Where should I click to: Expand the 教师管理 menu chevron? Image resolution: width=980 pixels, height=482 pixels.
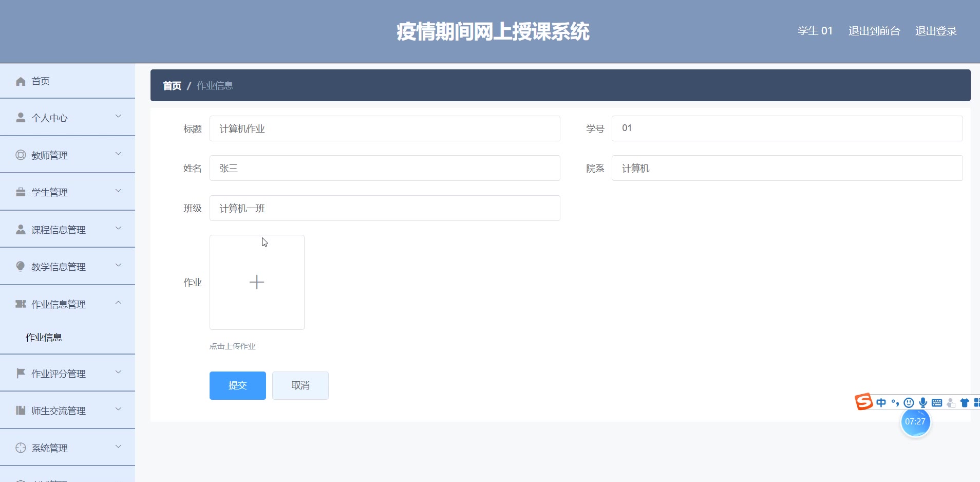pyautogui.click(x=118, y=154)
